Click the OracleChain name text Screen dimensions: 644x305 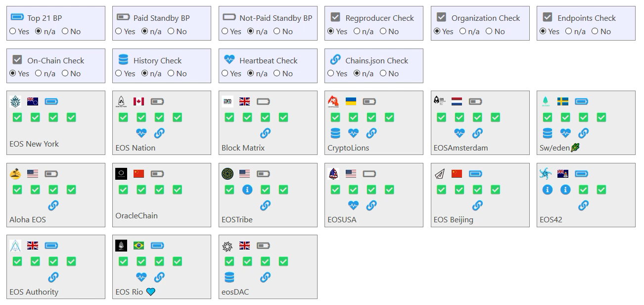137,215
